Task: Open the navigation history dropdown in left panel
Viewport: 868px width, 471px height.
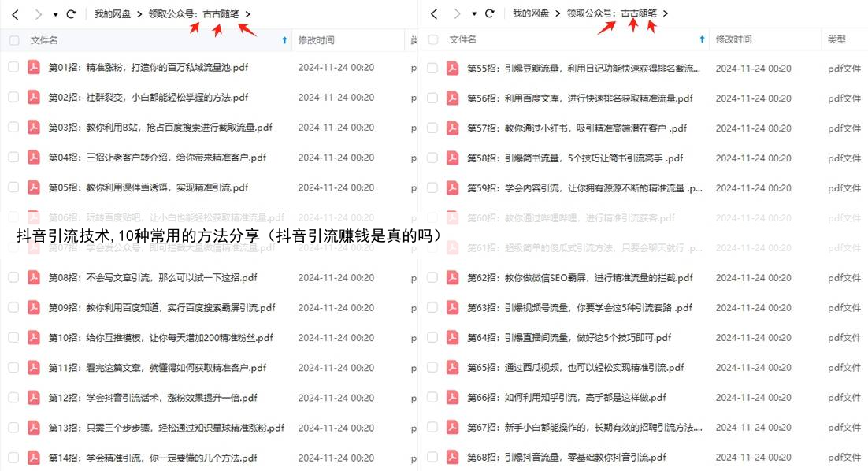Action: pyautogui.click(x=55, y=13)
